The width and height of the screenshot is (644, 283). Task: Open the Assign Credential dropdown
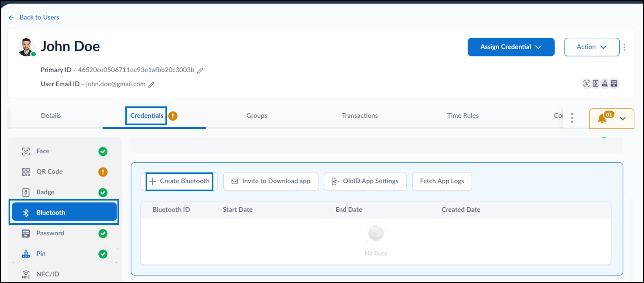[511, 47]
